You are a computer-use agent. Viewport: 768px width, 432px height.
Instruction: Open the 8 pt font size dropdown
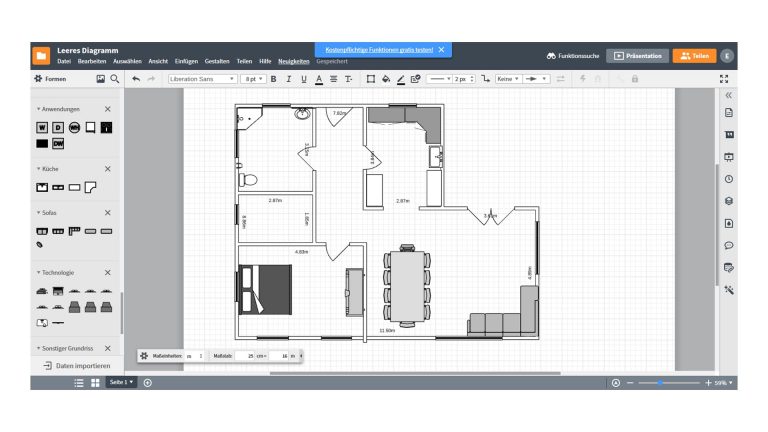coord(254,78)
